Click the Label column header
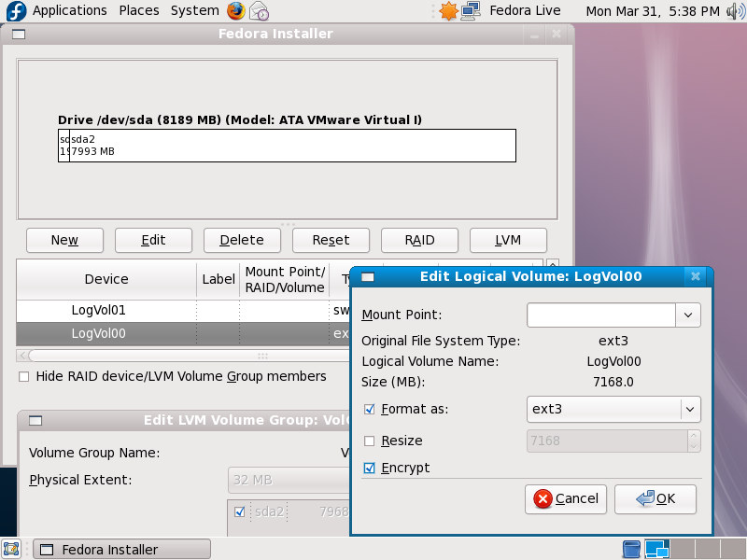747x560 pixels. 218,279
